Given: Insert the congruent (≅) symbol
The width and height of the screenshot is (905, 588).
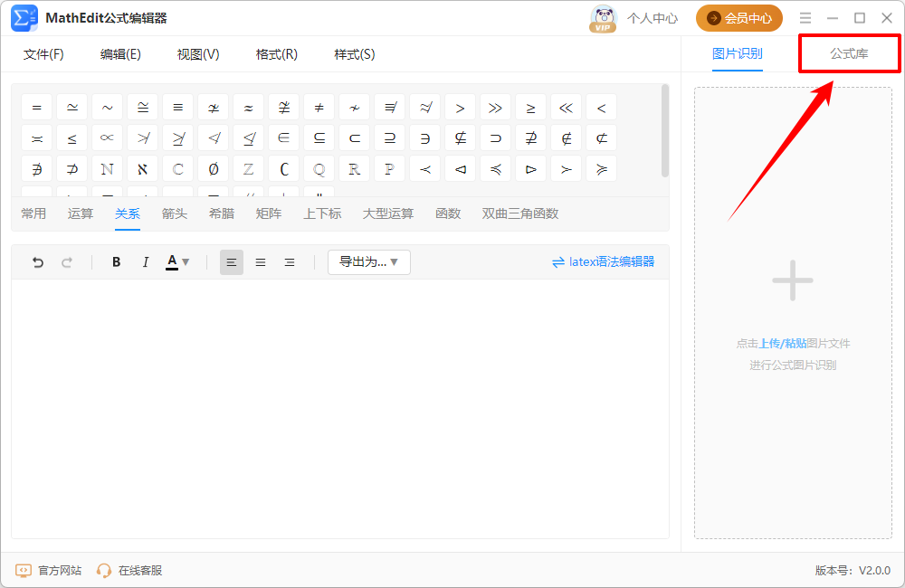Looking at the screenshot, I should (143, 108).
